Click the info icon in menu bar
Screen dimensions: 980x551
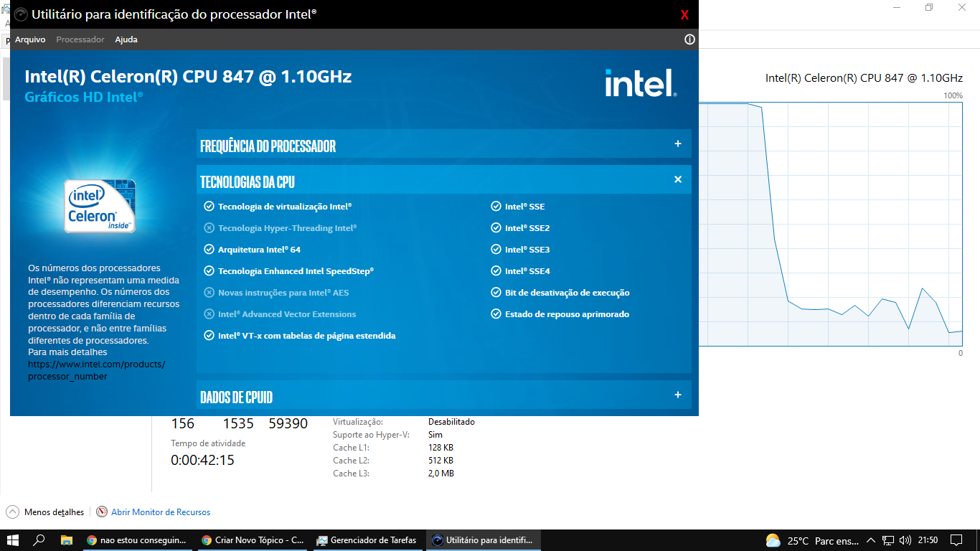690,39
